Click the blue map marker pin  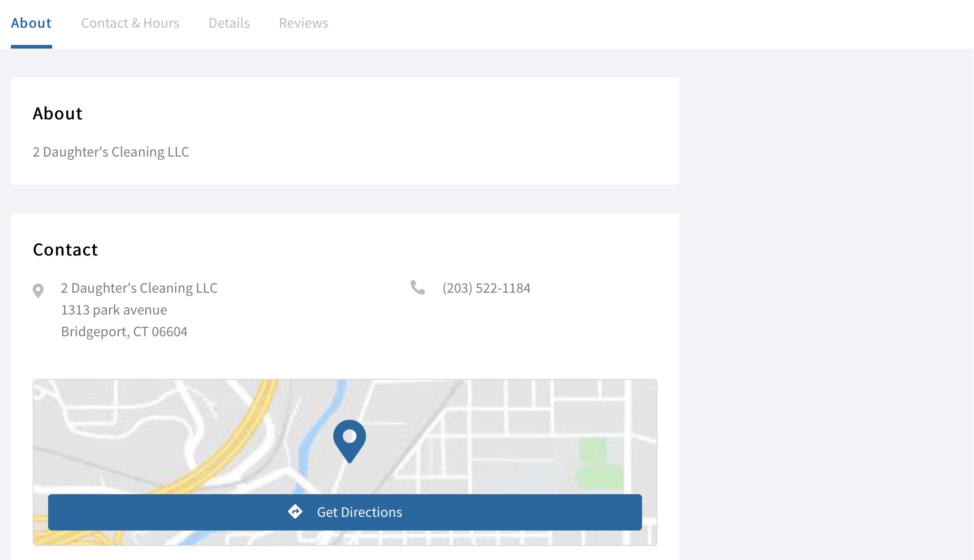pos(350,441)
